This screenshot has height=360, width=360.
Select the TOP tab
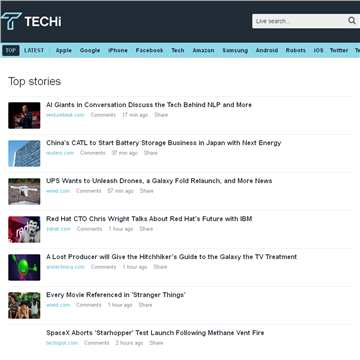click(11, 50)
